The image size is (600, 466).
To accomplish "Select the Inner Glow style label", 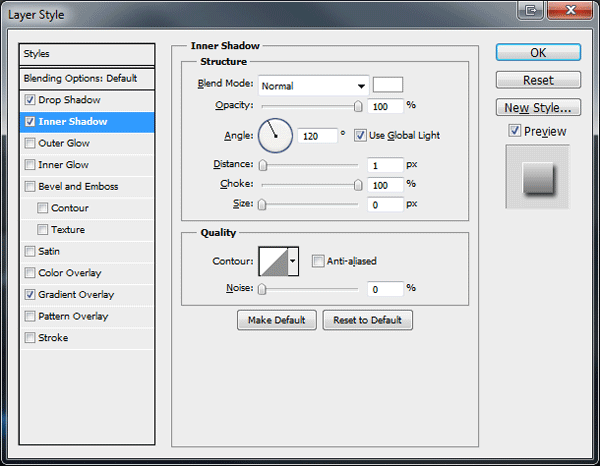I will coord(64,165).
